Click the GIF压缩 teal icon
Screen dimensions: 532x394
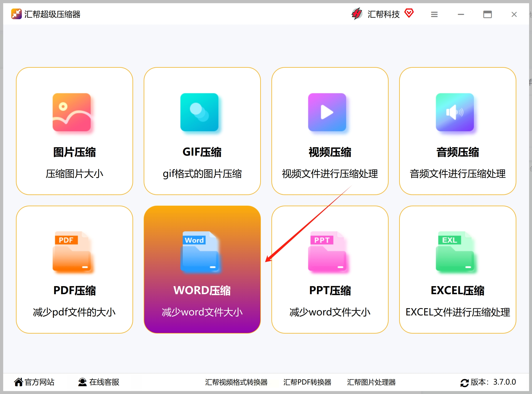coord(199,112)
